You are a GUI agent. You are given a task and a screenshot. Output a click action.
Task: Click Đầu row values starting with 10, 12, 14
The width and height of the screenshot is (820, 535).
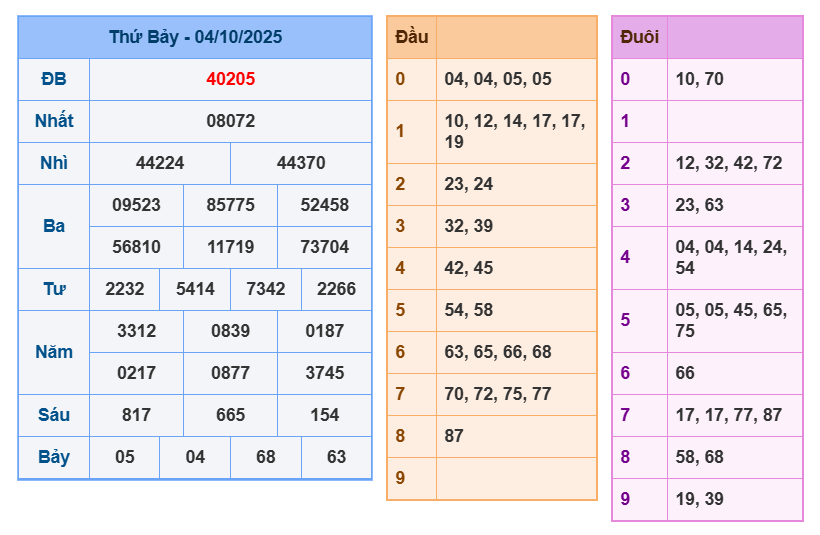515,131
